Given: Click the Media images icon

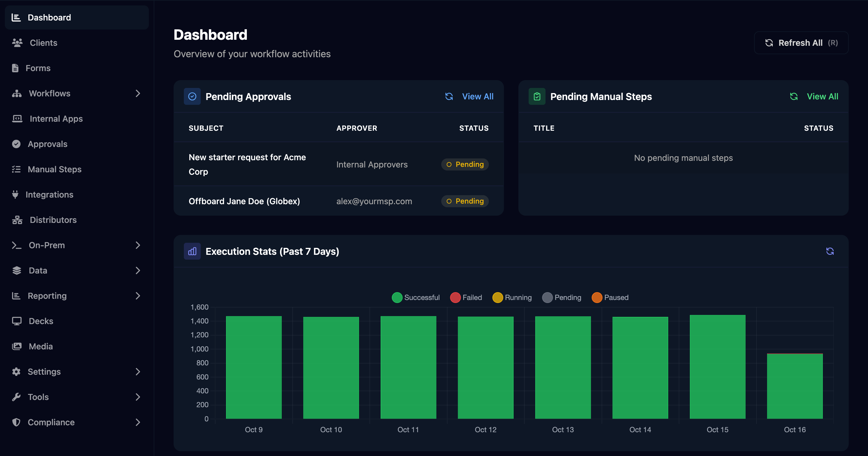Looking at the screenshot, I should 17,346.
